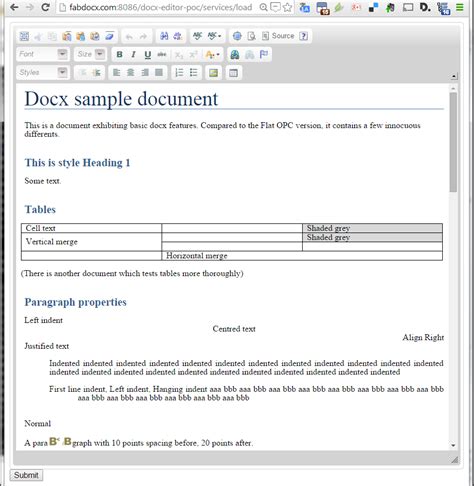Bookmark this page with star icon
Screen dimensions: 474x486
287,7
